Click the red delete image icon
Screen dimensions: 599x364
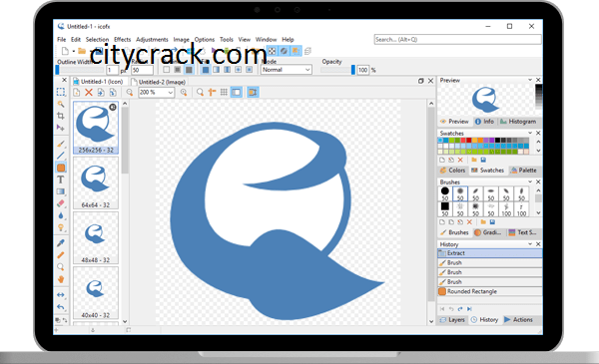click(89, 93)
